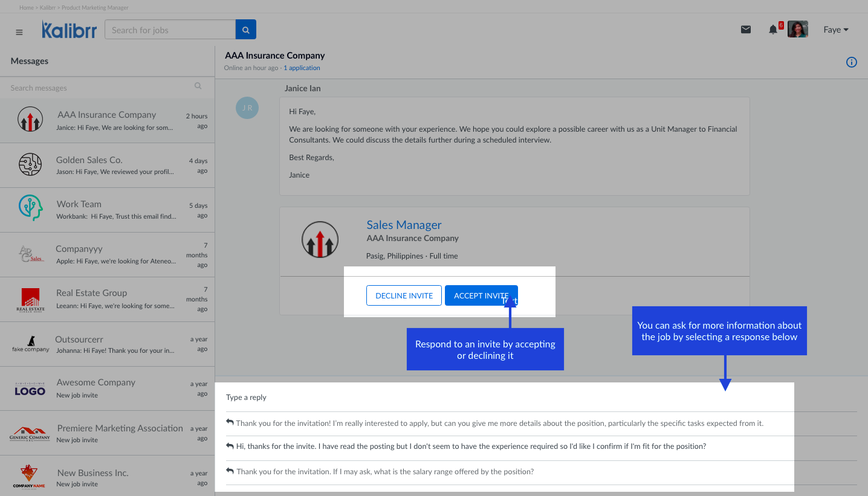Viewport: 868px width, 496px height.
Task: Click the Search for jobs field
Action: click(170, 30)
